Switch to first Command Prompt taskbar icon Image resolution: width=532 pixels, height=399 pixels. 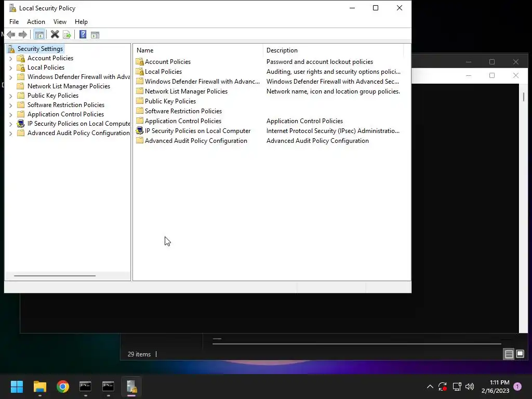point(86,387)
